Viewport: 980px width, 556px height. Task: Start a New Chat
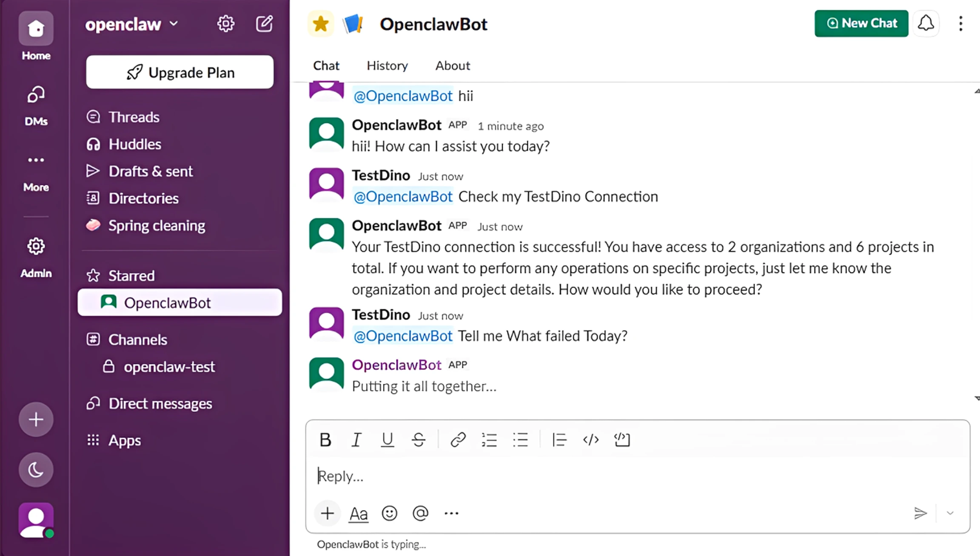[x=861, y=23]
